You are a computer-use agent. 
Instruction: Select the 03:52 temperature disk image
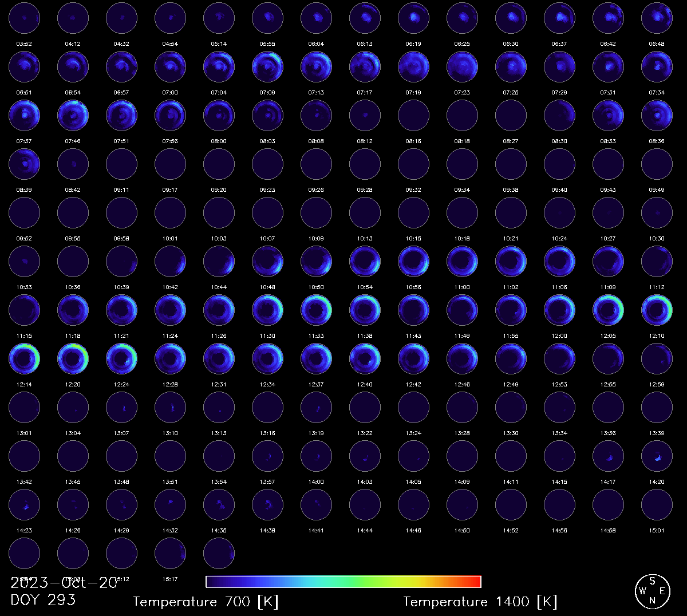pos(24,18)
